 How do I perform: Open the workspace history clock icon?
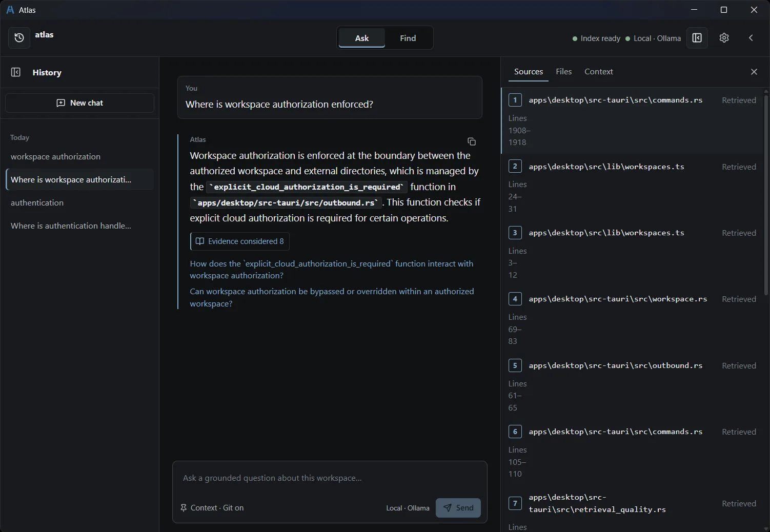point(19,38)
